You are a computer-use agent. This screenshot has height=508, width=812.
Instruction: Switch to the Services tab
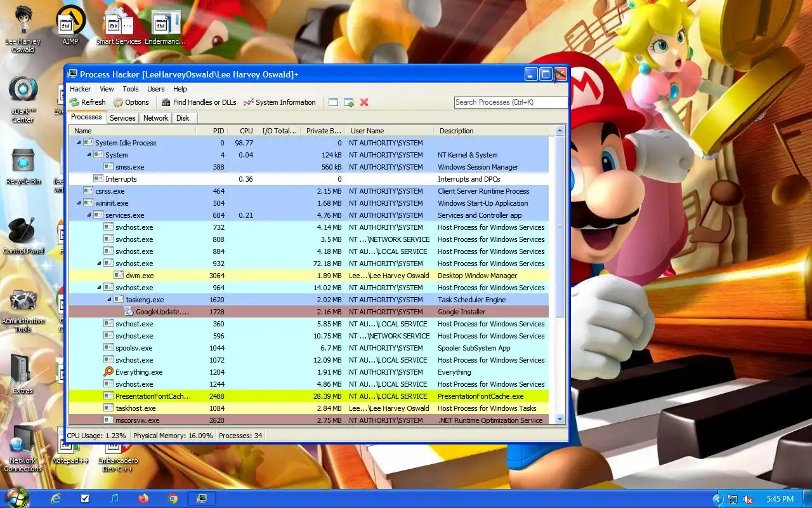(x=122, y=118)
